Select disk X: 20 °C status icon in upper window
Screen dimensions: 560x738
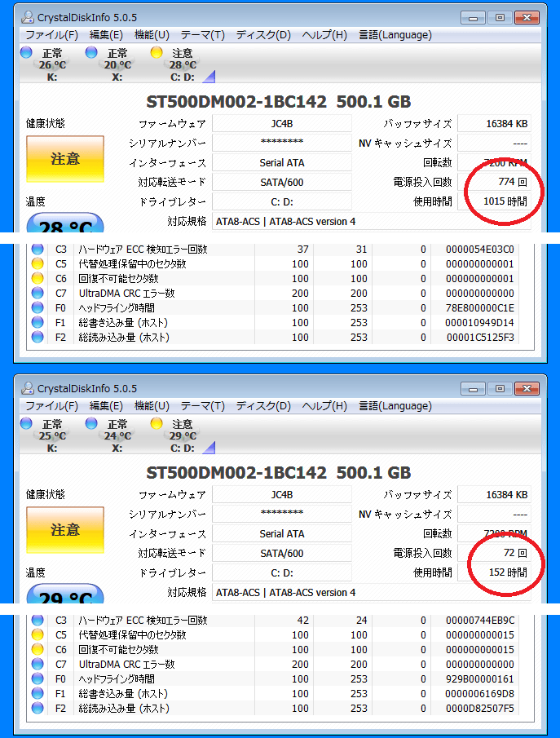point(91,52)
